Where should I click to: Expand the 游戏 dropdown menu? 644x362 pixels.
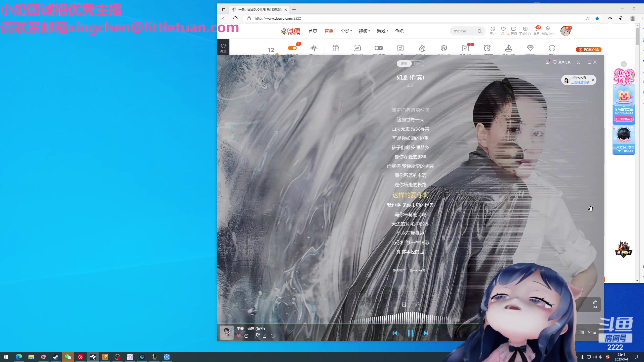pos(382,31)
